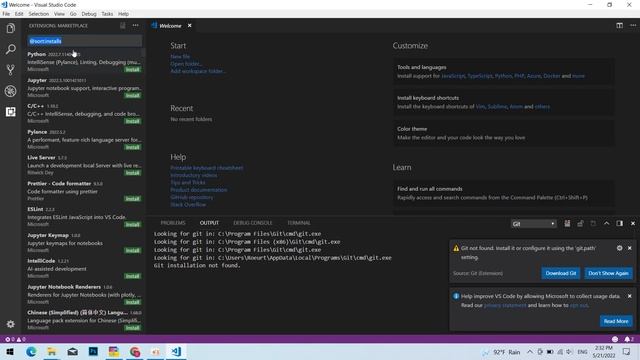Click Don't Show Again button

609,273
